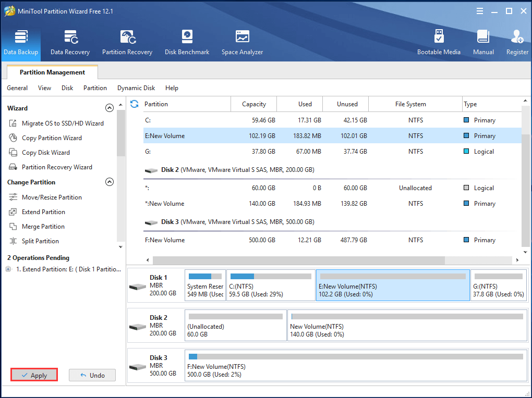Image resolution: width=532 pixels, height=398 pixels.
Task: Collapse the Wizard section
Action: (109, 108)
